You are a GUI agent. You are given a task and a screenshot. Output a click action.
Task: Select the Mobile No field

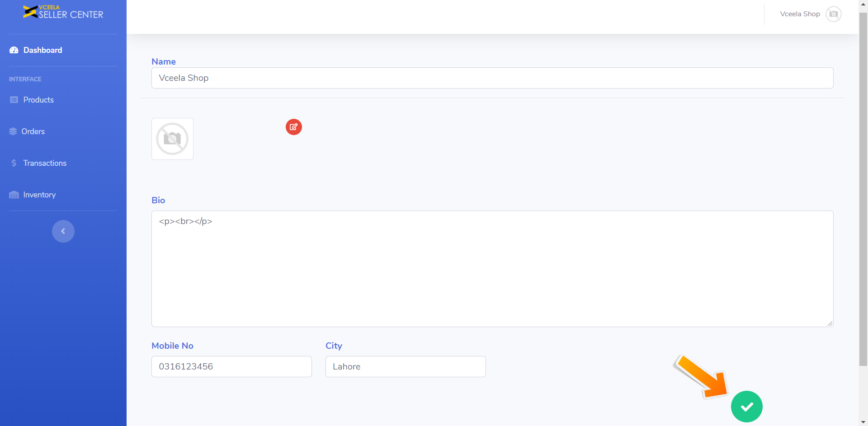tap(231, 366)
